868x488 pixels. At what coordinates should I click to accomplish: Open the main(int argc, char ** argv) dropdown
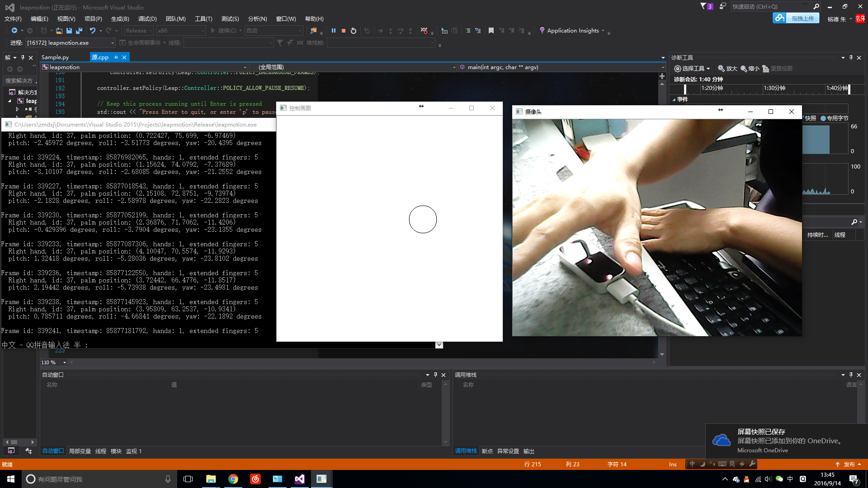coord(562,67)
